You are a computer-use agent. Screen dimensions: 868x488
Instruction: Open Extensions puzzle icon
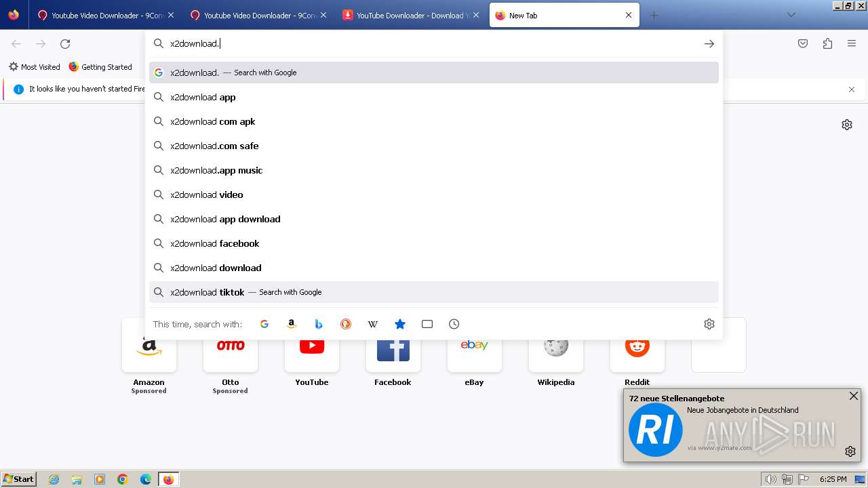point(827,43)
